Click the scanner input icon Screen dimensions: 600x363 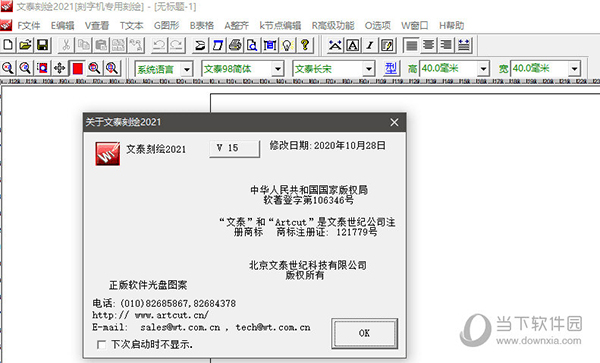(200, 45)
